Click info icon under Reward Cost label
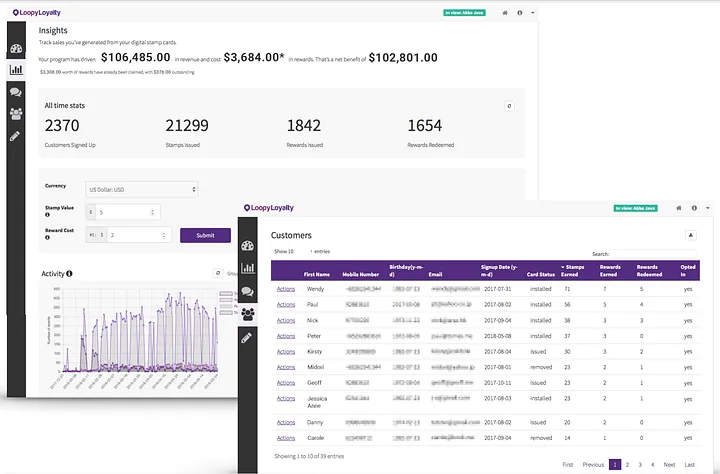 47,237
